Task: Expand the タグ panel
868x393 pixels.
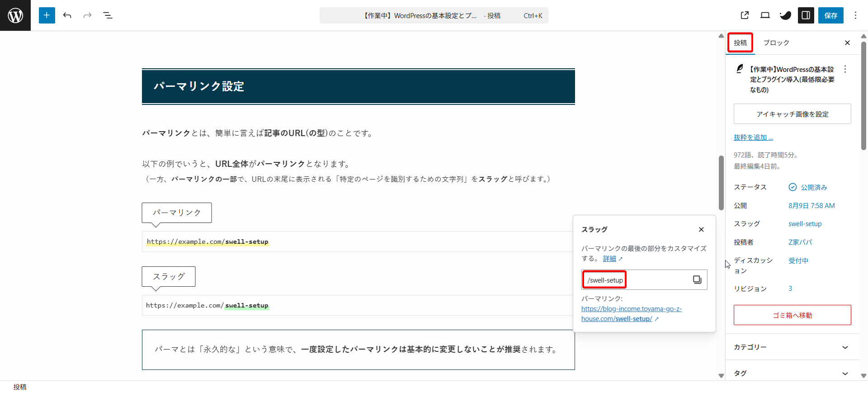Action: (x=792, y=374)
